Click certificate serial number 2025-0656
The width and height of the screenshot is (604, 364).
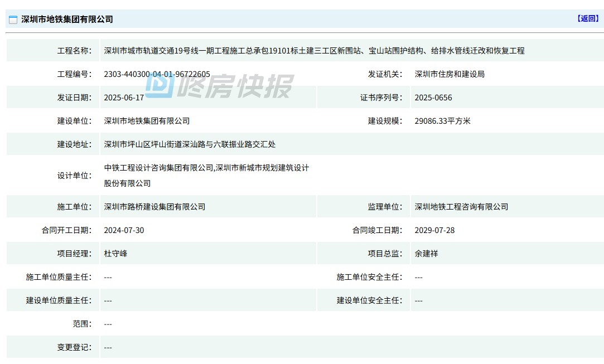[433, 98]
